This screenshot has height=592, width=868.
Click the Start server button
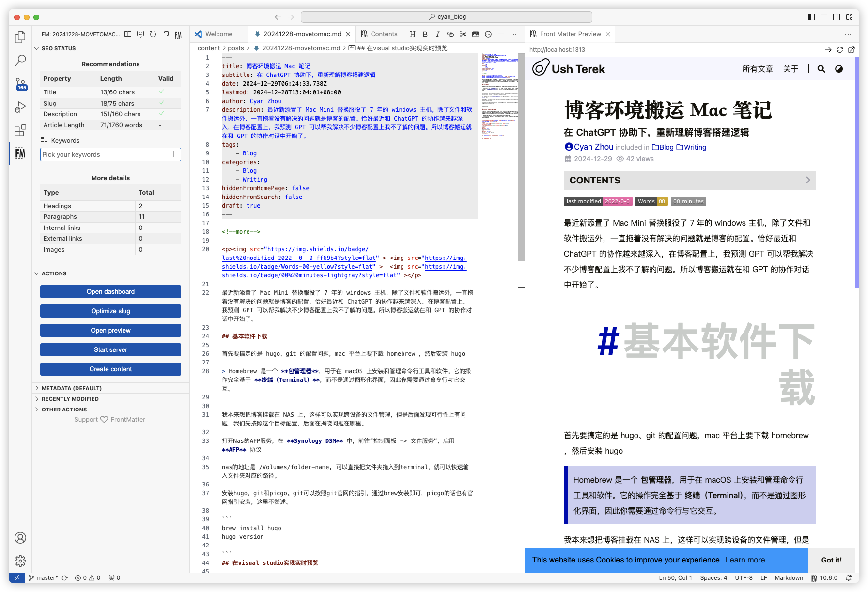coord(110,349)
